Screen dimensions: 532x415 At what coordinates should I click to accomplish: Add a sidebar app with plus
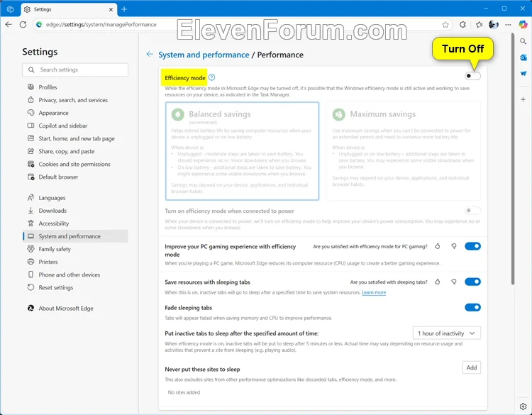pyautogui.click(x=523, y=99)
